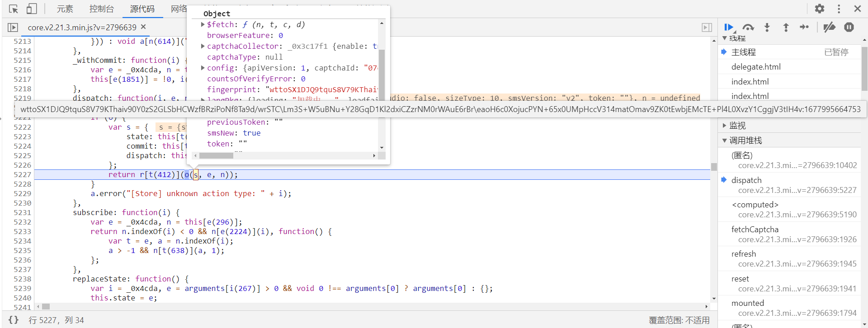The width and height of the screenshot is (868, 328).
Task: Click the previousToken property
Action: point(245,122)
